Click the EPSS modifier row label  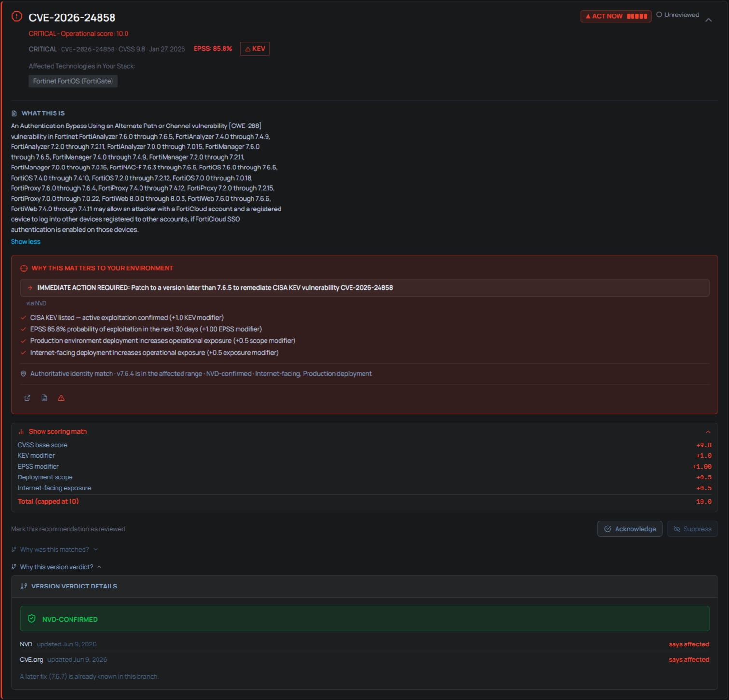pyautogui.click(x=38, y=467)
